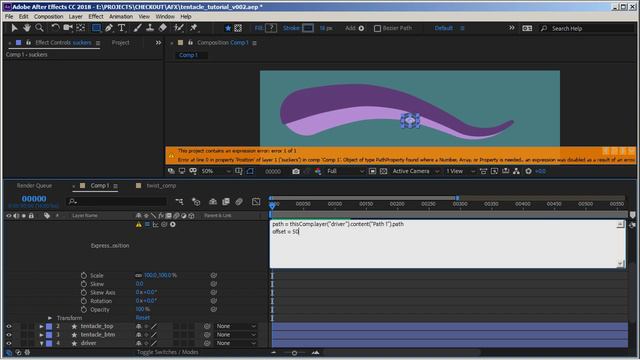Image resolution: width=640 pixels, height=360 pixels.
Task: Click the expression pick whip icon
Action: tap(164, 224)
